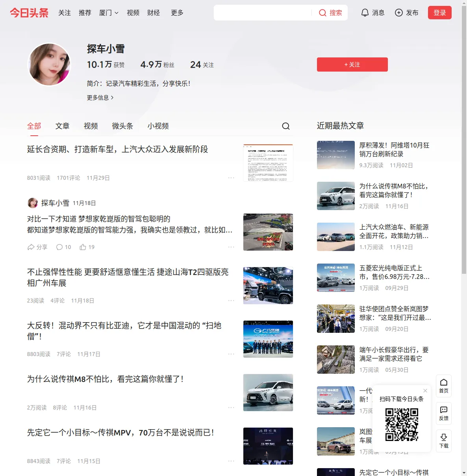Screen dimensions: 467x476
Task: Open hot article 驻华使团点赞全新岚图梦想家
Action: click(395, 313)
